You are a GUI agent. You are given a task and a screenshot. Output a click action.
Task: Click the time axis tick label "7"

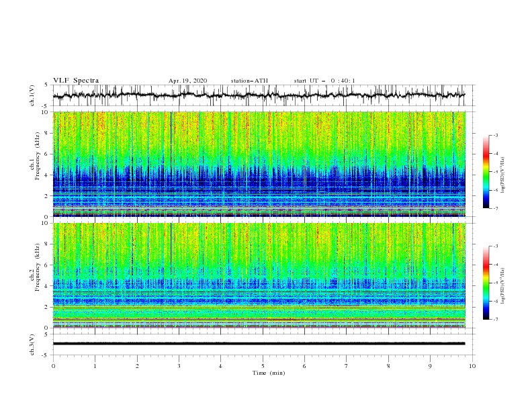coord(347,366)
